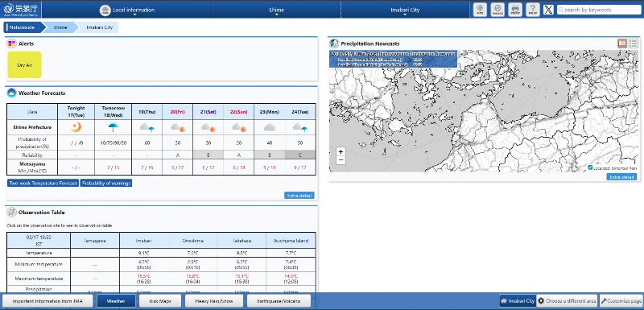Switch Precipitation Nowcasts to list view icon
The width and height of the screenshot is (644, 310).
[634, 43]
